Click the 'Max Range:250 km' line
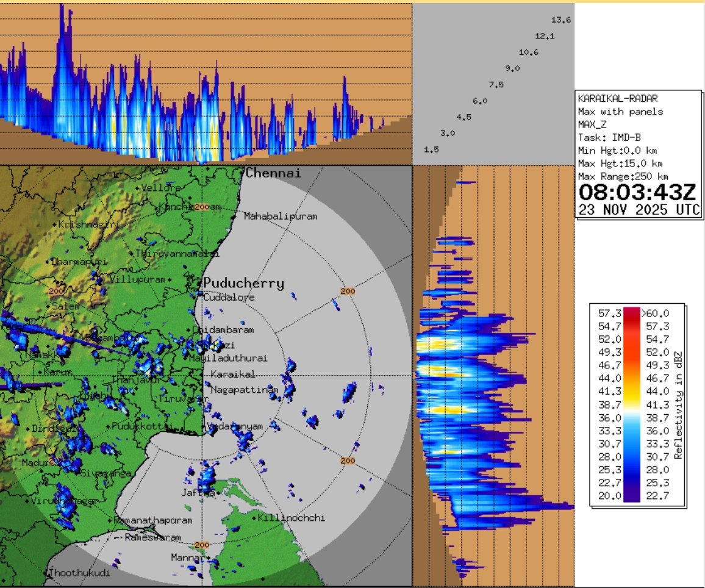 click(x=623, y=177)
